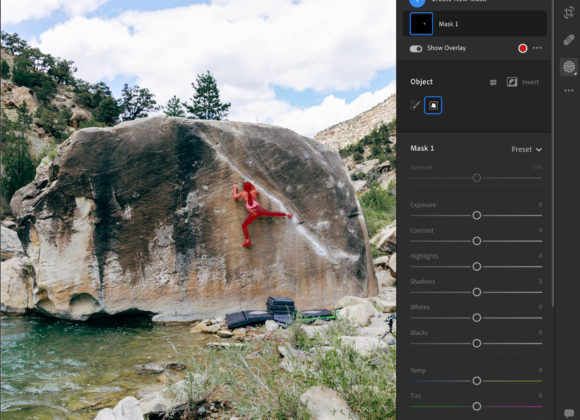The image size is (580, 420).
Task: Click the Whites slider handle
Action: pyautogui.click(x=477, y=318)
